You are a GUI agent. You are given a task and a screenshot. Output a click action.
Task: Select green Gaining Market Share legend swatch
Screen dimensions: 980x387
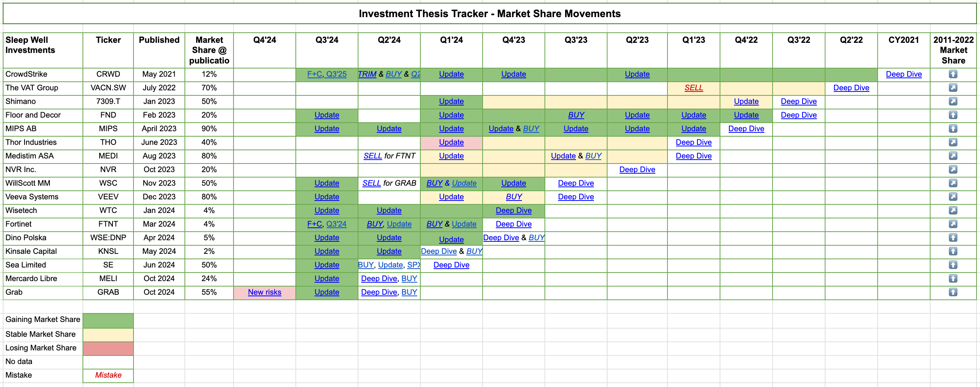tap(108, 320)
